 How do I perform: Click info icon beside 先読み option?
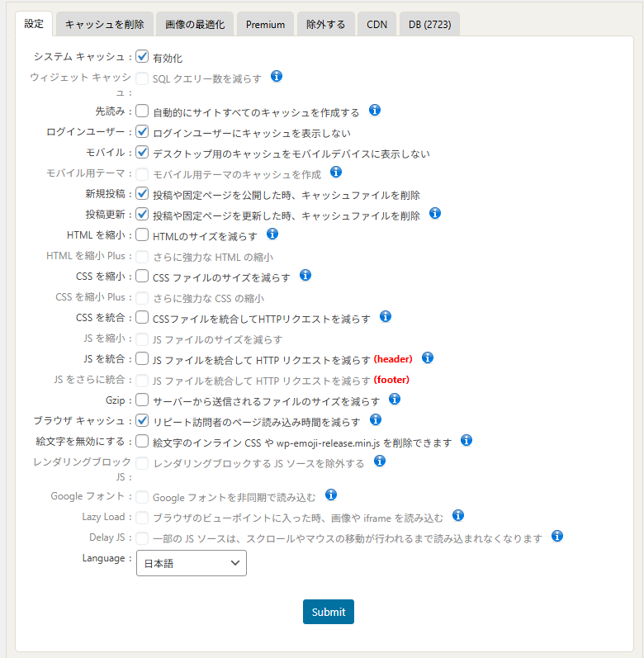point(374,110)
